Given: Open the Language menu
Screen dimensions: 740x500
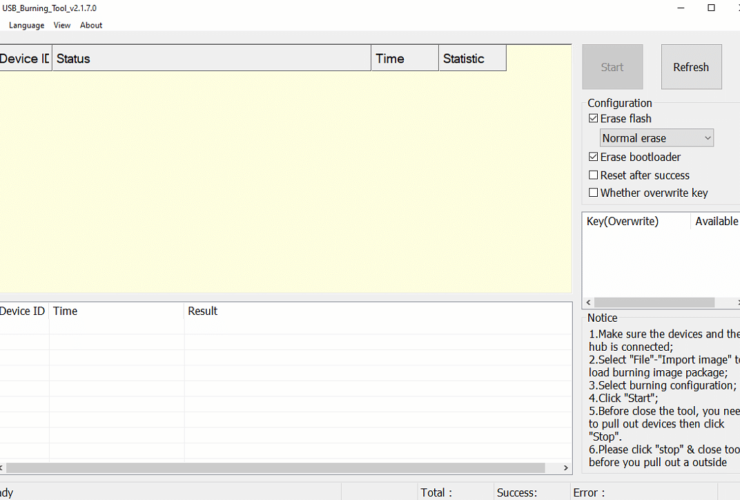Looking at the screenshot, I should click(x=27, y=25).
